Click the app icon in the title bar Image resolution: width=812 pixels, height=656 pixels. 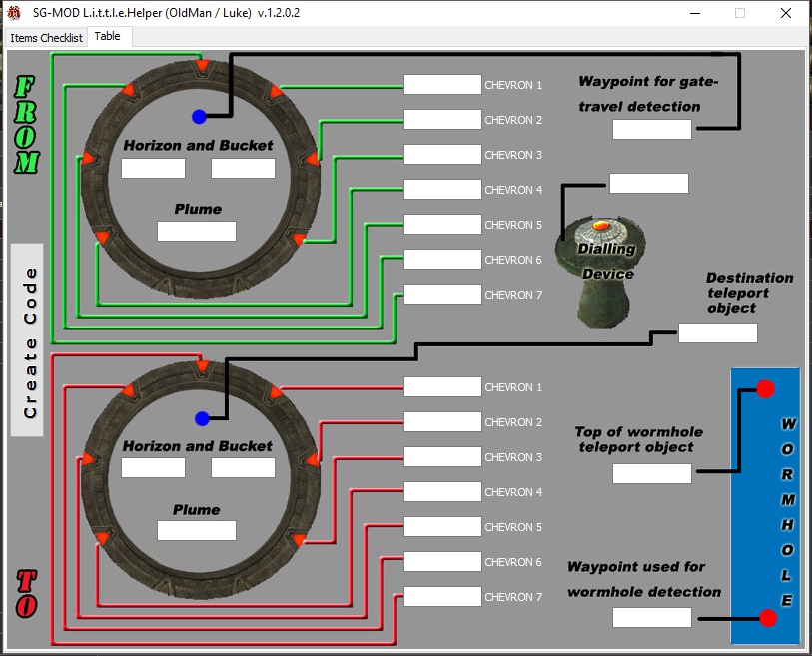click(14, 13)
